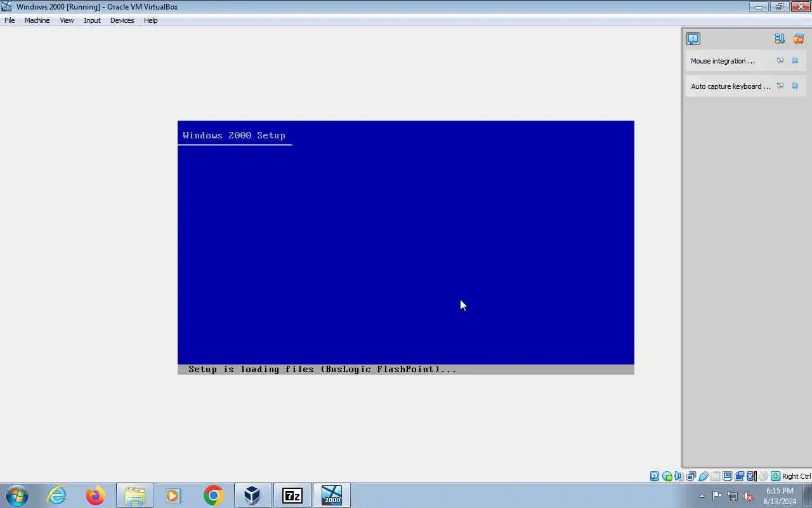Open the File menu
This screenshot has height=508, width=812.
pos(10,20)
